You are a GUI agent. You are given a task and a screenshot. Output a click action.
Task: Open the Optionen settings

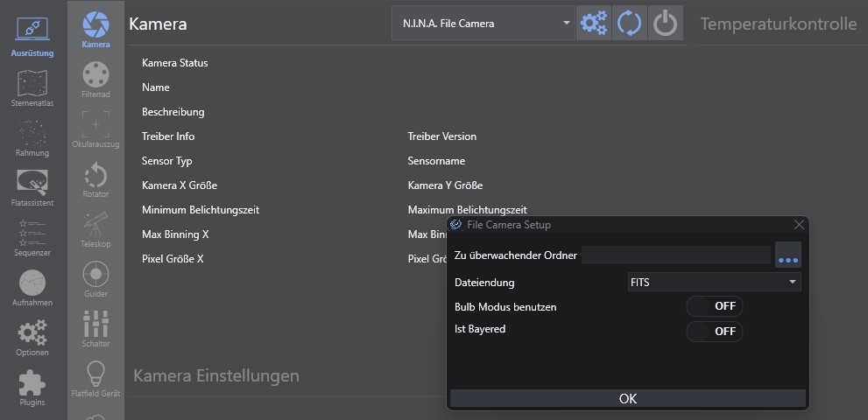(32, 338)
